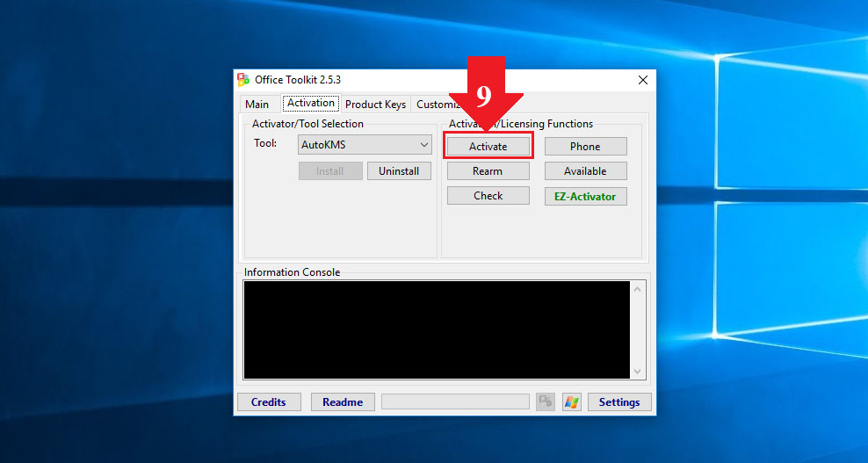Click the Check button
The image size is (868, 463).
(x=488, y=196)
